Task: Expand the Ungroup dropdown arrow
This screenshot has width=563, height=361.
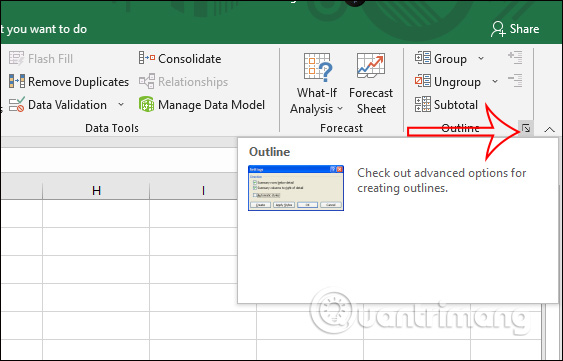Action: tap(495, 82)
